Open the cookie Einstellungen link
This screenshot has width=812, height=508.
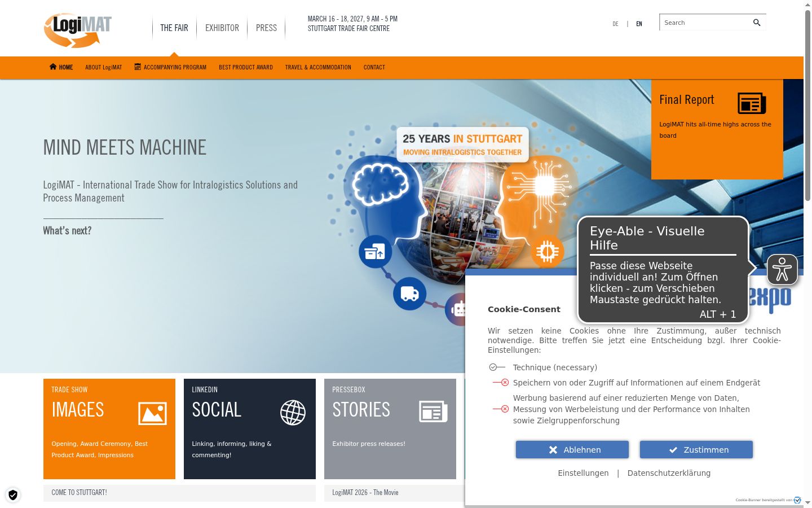click(583, 473)
